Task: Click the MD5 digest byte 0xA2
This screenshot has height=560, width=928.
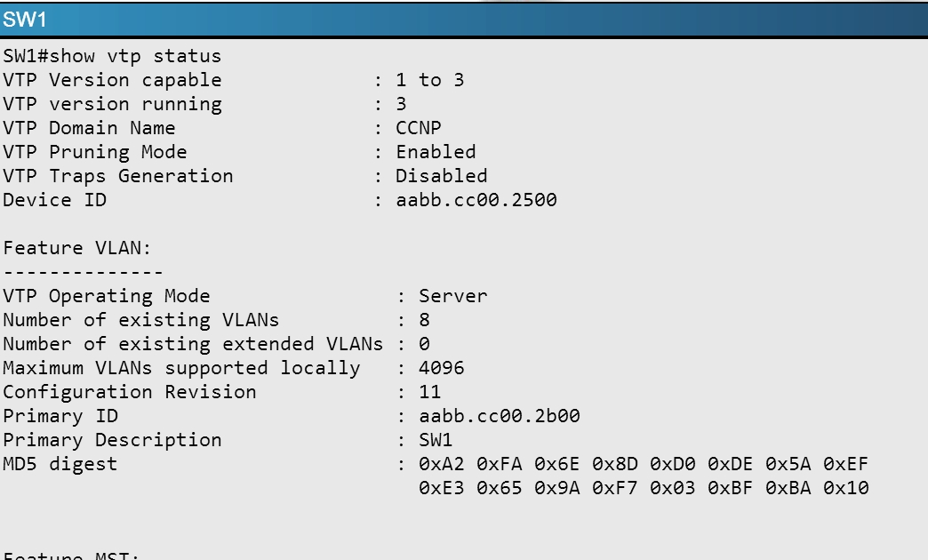Action: [442, 464]
